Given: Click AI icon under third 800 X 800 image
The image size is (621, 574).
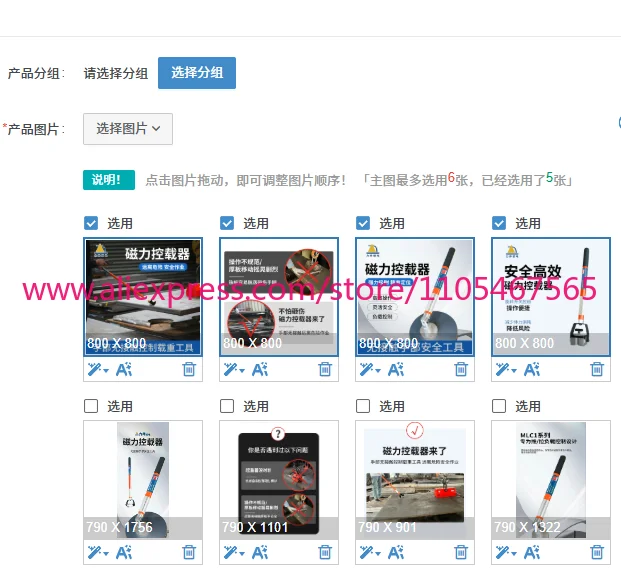Looking at the screenshot, I should pyautogui.click(x=396, y=370).
